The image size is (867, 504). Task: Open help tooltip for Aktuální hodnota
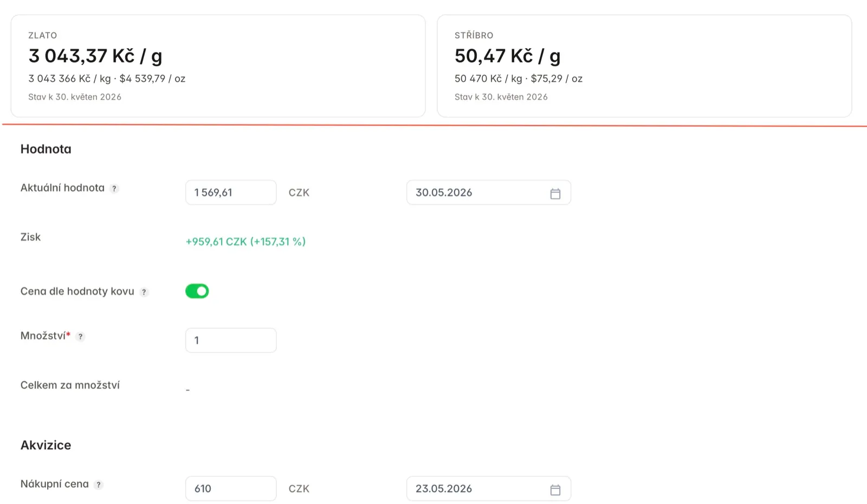click(x=114, y=189)
